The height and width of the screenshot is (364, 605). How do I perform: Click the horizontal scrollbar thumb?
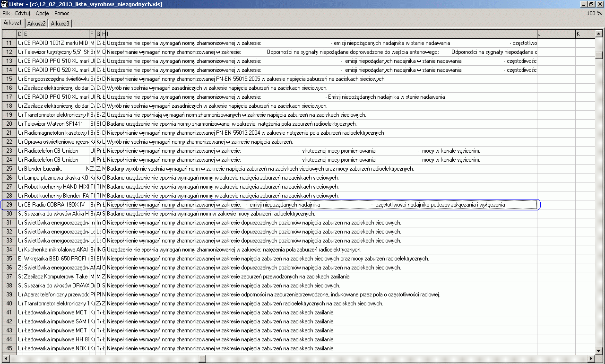[x=202, y=358]
